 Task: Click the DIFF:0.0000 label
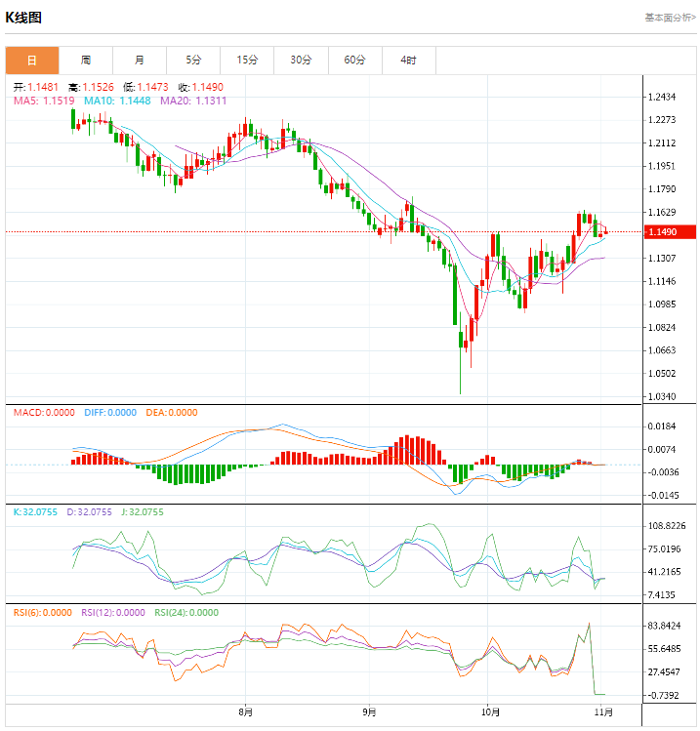pyautogui.click(x=110, y=413)
